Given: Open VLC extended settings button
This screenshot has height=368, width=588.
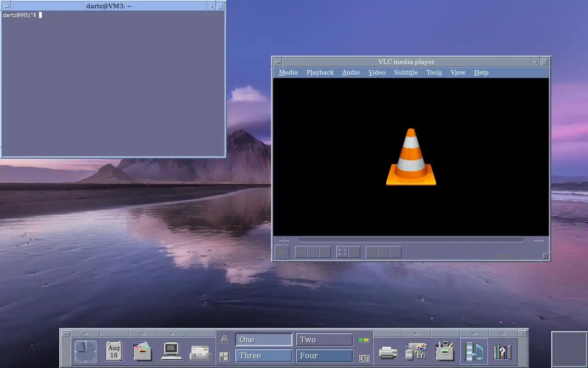Looking at the screenshot, I should [x=354, y=252].
